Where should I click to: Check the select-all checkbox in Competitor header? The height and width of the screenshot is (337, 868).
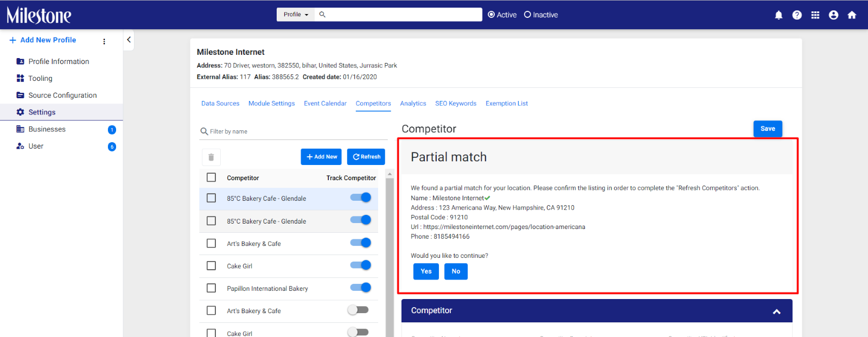pos(212,177)
